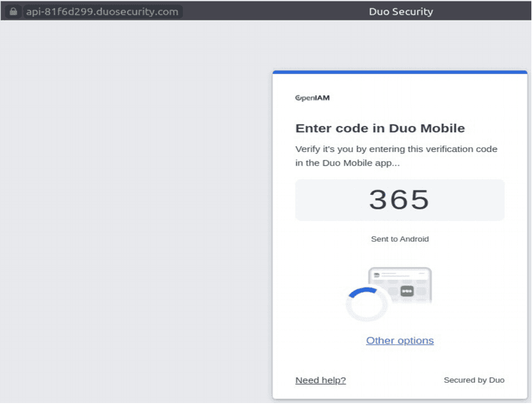Click the Duo Security window title

click(x=400, y=11)
